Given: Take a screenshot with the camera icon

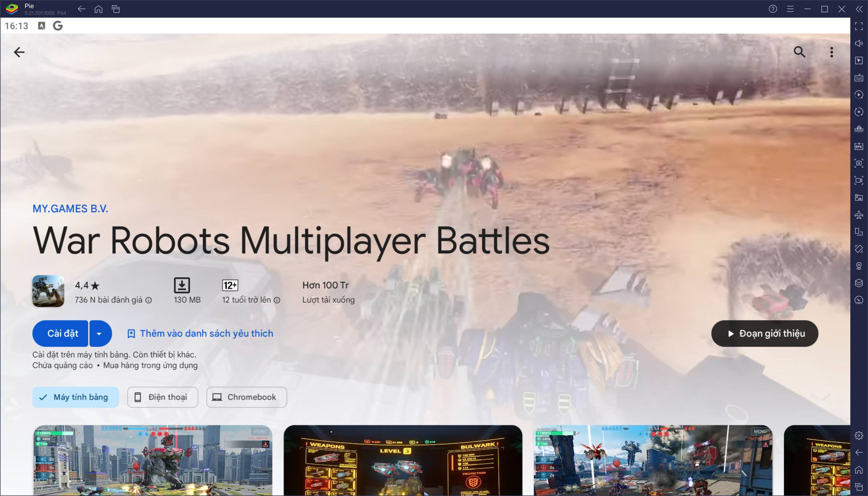Looking at the screenshot, I should [x=859, y=163].
